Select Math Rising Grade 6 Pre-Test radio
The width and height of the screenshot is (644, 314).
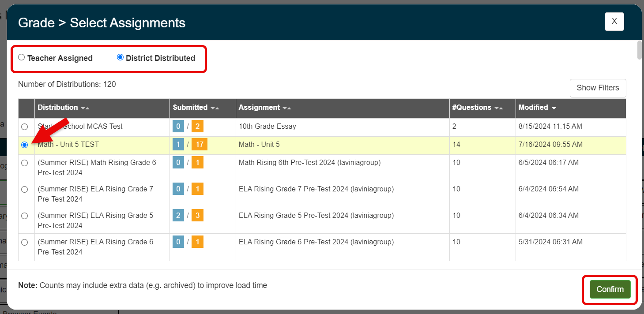tap(25, 163)
